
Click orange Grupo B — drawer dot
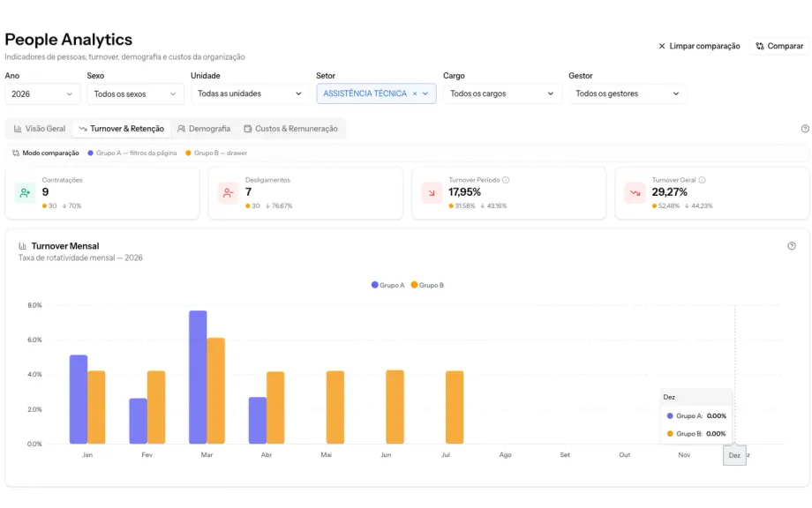tap(189, 153)
